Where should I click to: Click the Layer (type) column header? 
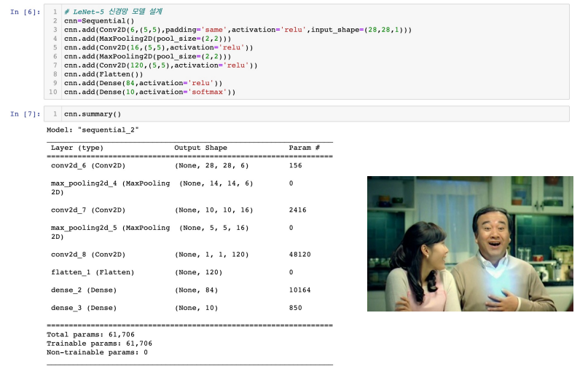point(77,148)
